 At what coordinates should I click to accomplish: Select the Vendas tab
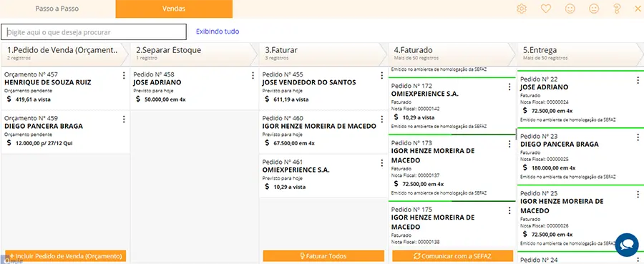click(174, 9)
